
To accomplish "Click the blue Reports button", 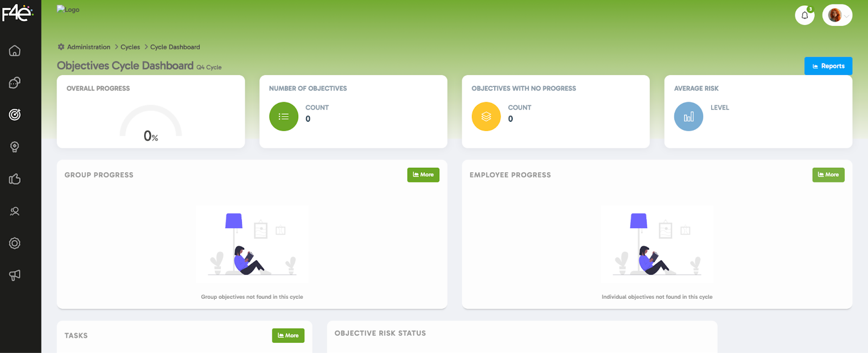I will [828, 66].
